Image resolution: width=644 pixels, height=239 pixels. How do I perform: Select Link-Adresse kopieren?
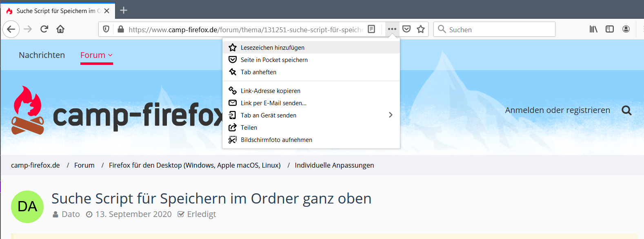[311, 91]
